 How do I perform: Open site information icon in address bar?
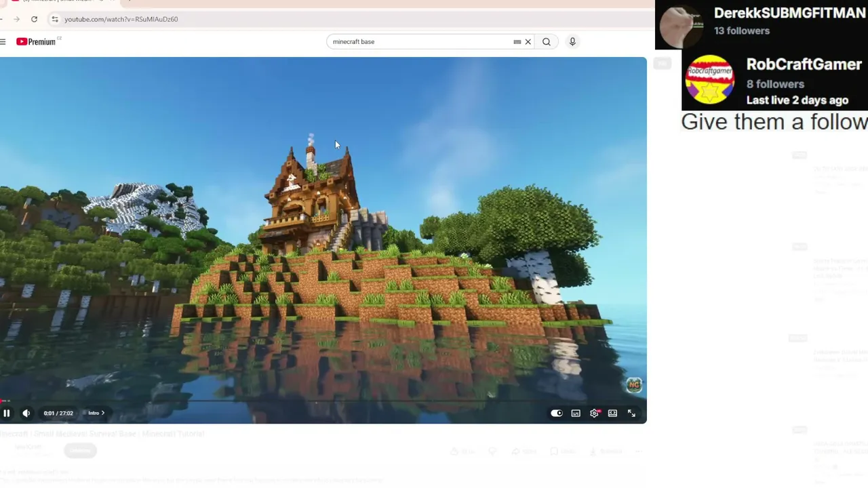point(55,20)
